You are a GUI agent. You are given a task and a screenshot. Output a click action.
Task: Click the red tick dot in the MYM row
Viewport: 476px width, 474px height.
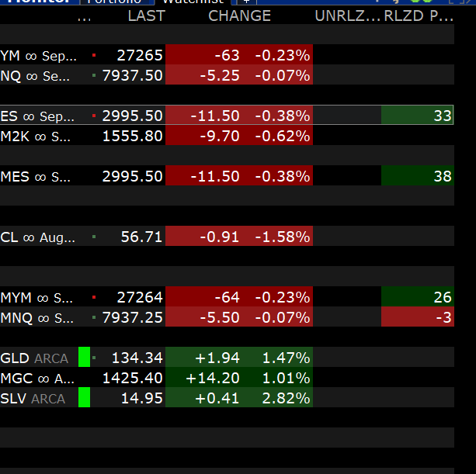(94, 297)
